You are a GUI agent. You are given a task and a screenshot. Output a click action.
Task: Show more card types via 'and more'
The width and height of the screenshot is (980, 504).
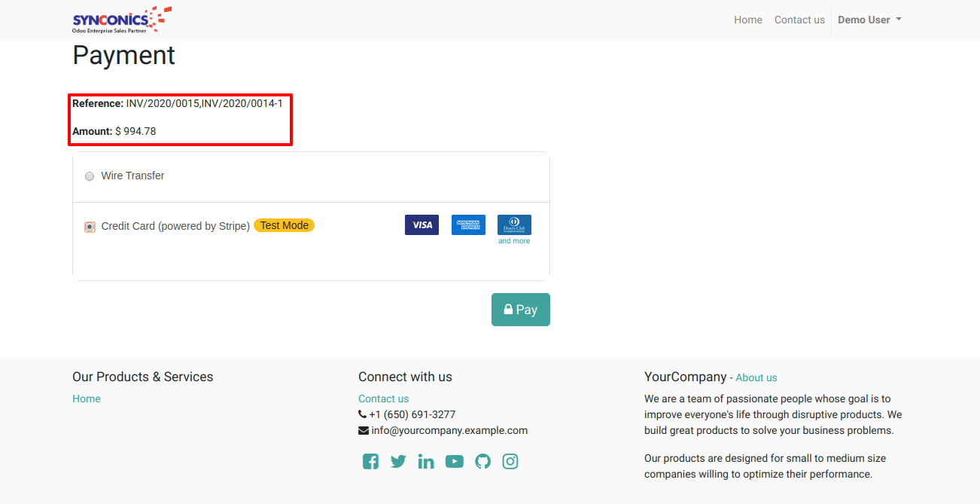point(514,241)
